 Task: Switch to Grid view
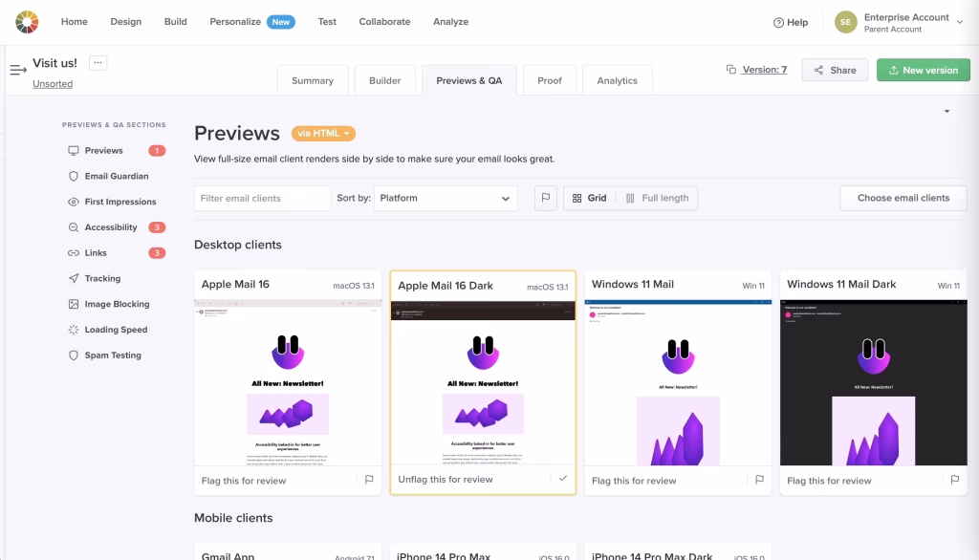pos(589,198)
